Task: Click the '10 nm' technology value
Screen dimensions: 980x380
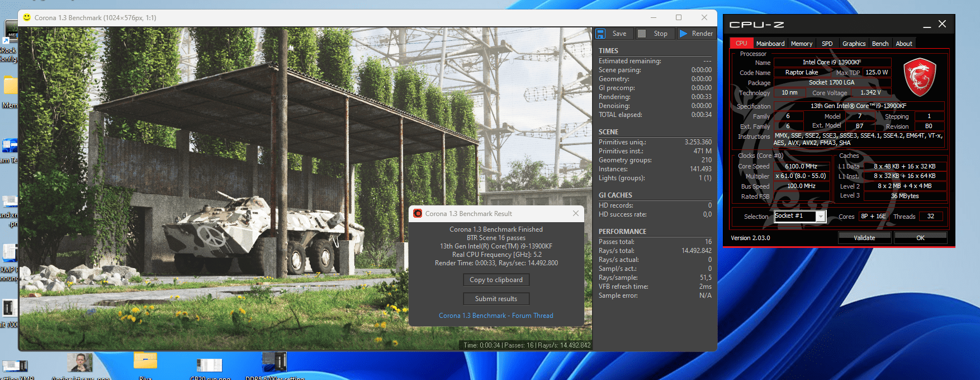Action: [789, 92]
